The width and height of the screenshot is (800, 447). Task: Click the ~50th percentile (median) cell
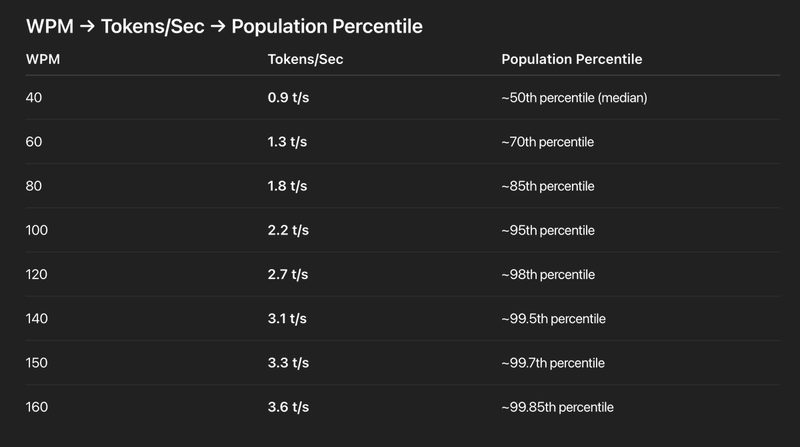[x=575, y=98]
